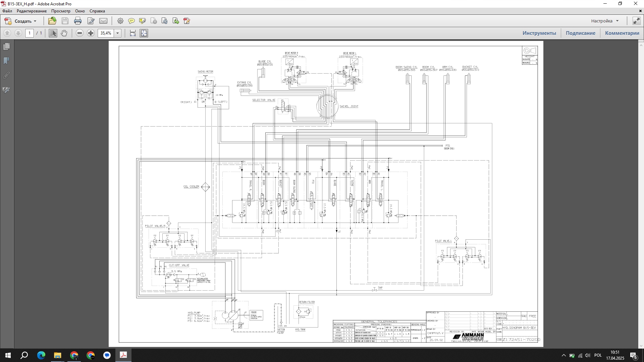This screenshot has width=644, height=362.
Task: Open the Просмотр menu
Action: pyautogui.click(x=61, y=11)
